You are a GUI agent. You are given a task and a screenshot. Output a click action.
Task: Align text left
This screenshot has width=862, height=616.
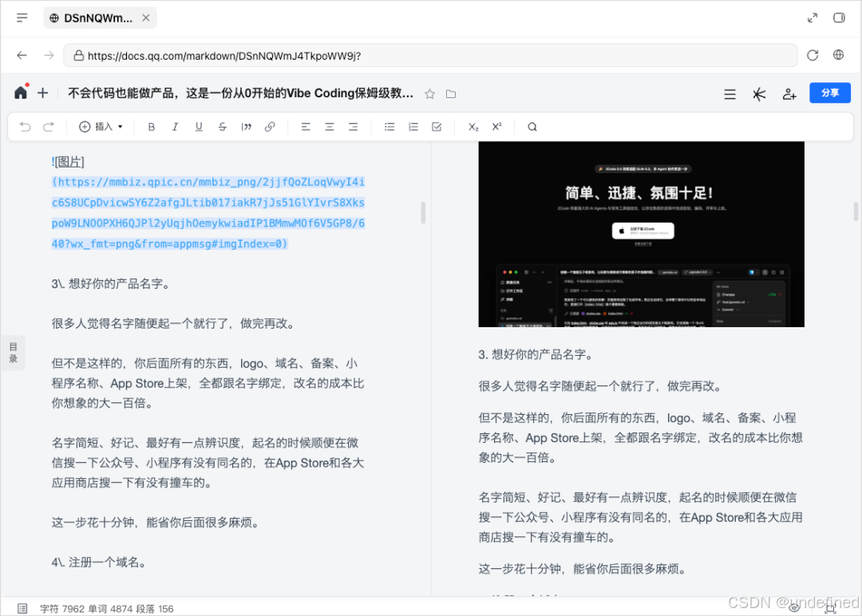(x=306, y=127)
